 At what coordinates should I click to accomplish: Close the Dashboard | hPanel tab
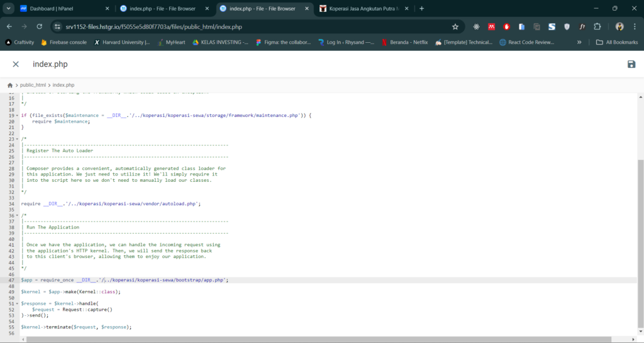107,8
